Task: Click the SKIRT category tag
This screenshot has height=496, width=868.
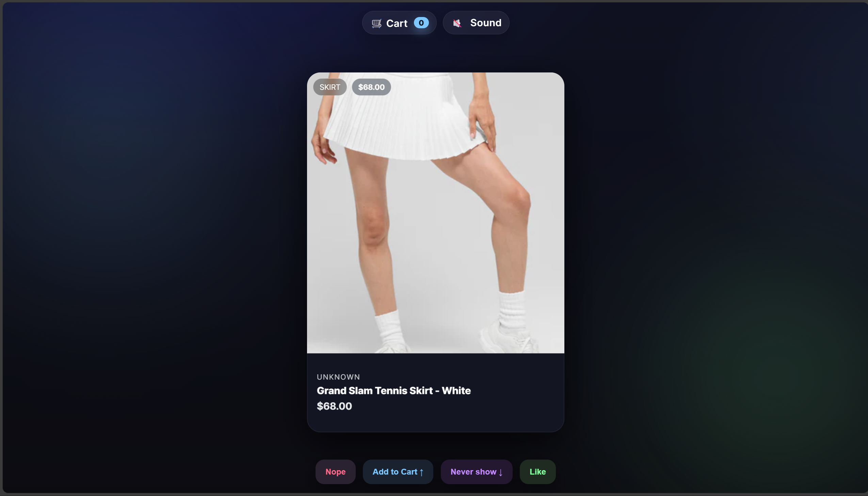Action: point(329,87)
